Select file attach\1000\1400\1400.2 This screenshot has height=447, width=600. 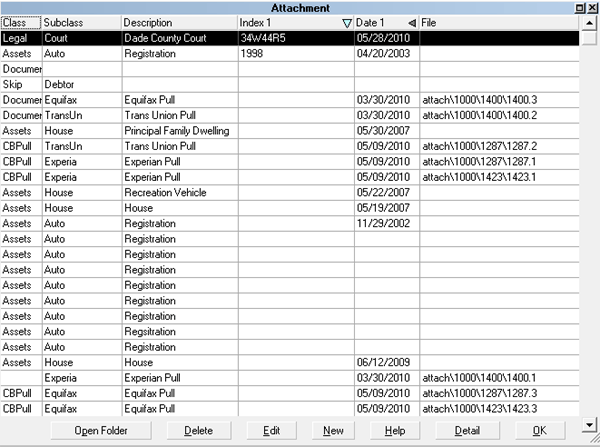(499, 115)
